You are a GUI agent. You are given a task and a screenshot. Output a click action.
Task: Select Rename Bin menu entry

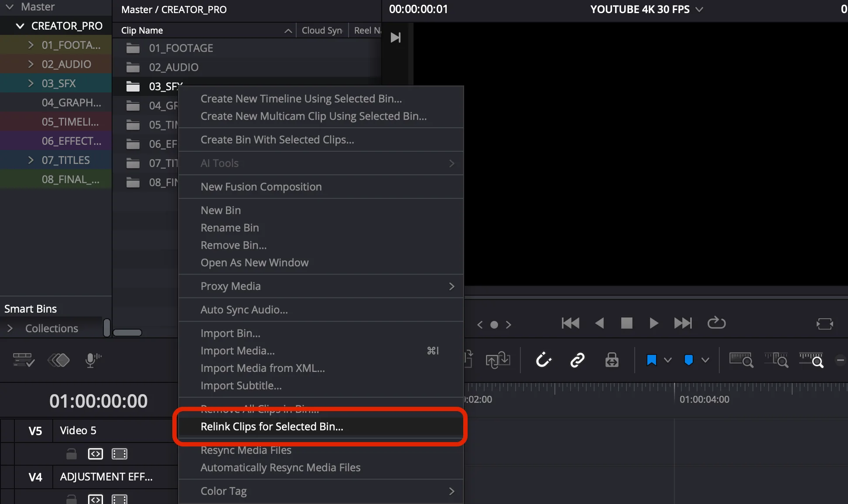click(x=321, y=228)
